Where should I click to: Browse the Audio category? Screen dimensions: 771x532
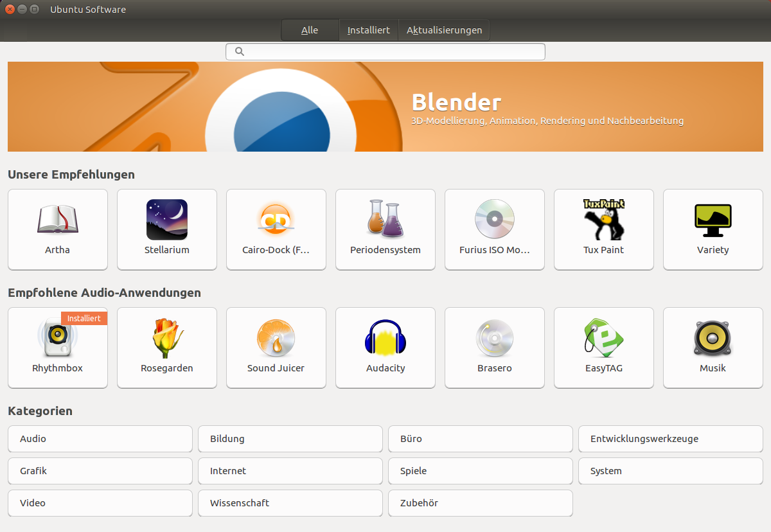(x=100, y=439)
